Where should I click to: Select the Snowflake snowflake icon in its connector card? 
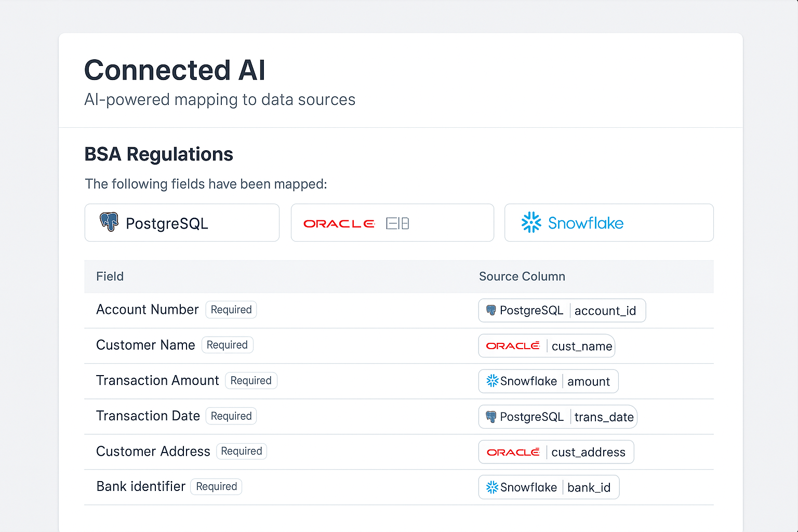point(530,222)
